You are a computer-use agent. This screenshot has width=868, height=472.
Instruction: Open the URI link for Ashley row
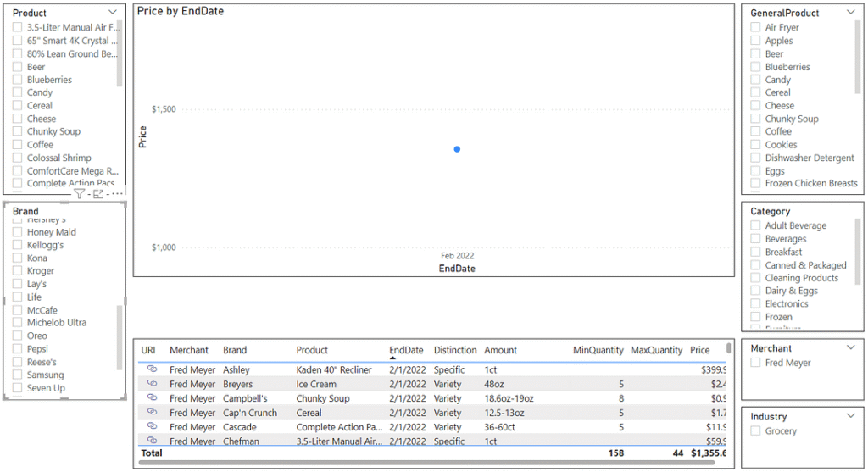click(x=152, y=369)
